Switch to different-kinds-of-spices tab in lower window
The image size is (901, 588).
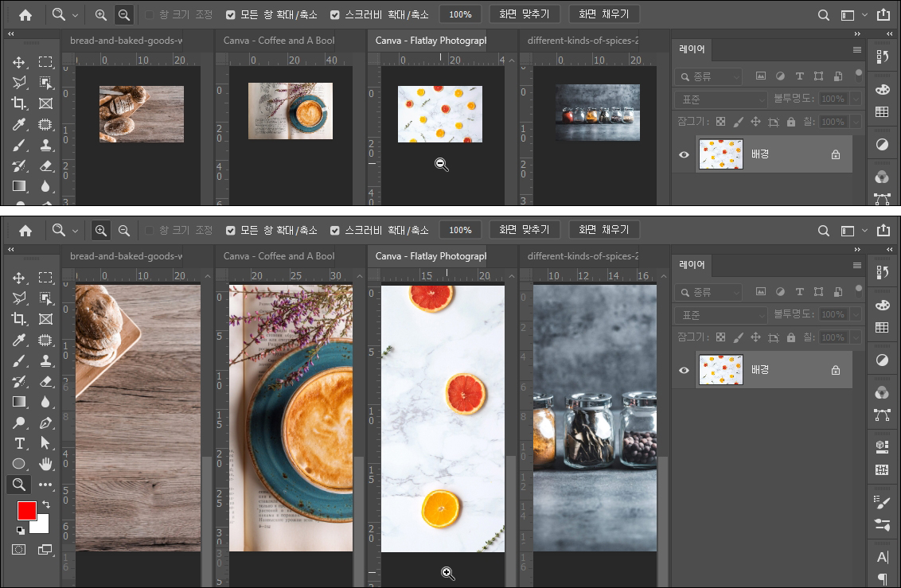pos(583,256)
